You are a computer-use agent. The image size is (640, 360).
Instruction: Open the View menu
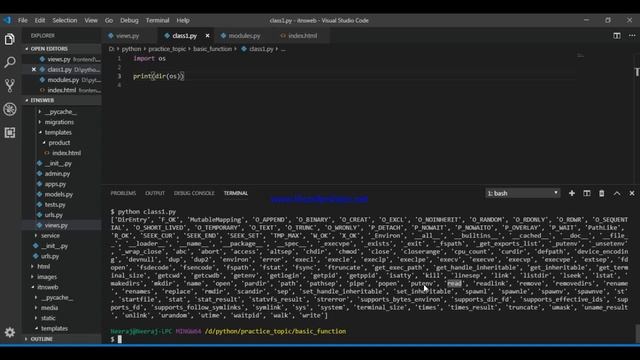point(91,20)
